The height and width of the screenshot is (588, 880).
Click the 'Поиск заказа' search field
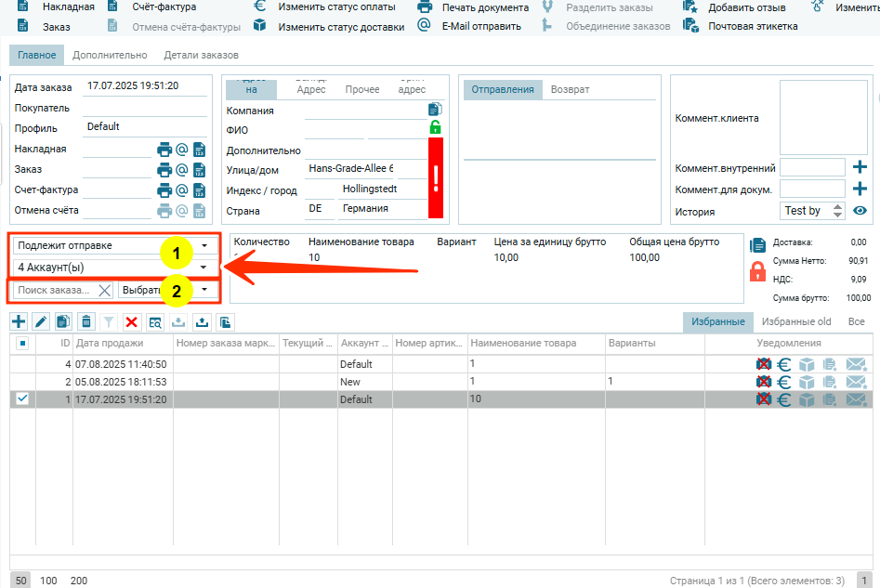pyautogui.click(x=56, y=290)
